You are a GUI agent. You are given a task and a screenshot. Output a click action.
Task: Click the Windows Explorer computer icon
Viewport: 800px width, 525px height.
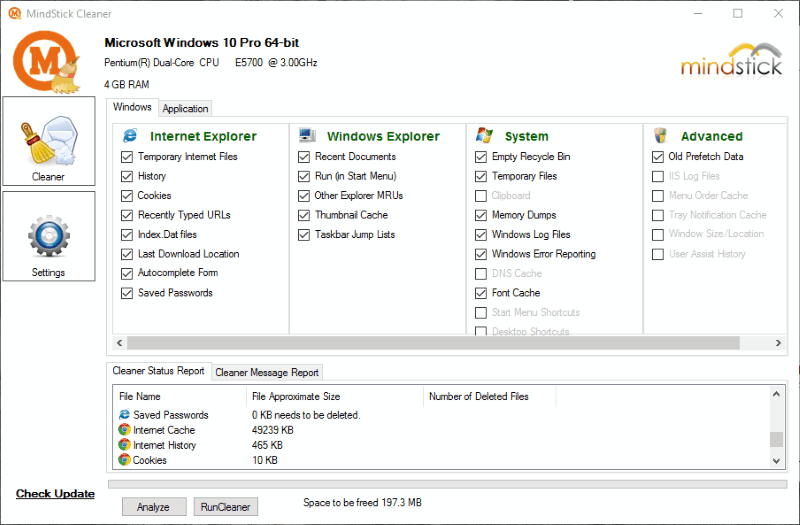tap(307, 135)
